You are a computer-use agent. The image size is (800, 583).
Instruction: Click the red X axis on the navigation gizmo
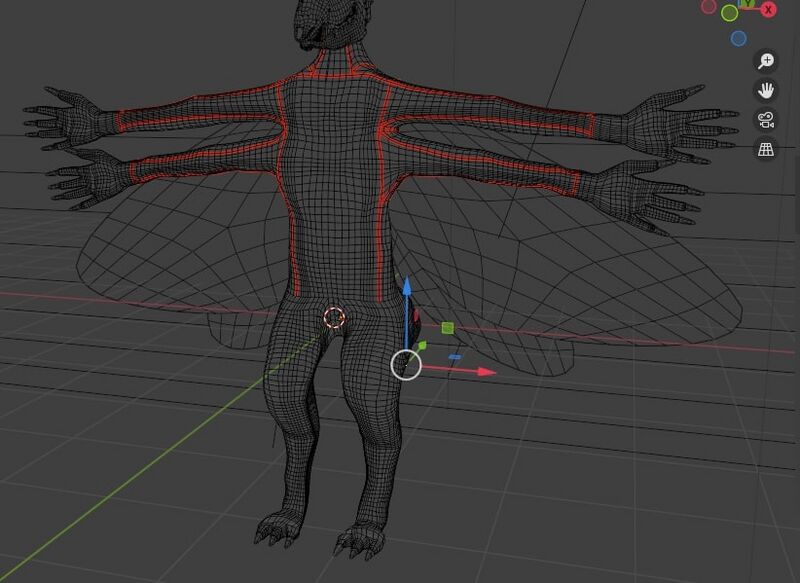click(x=768, y=9)
